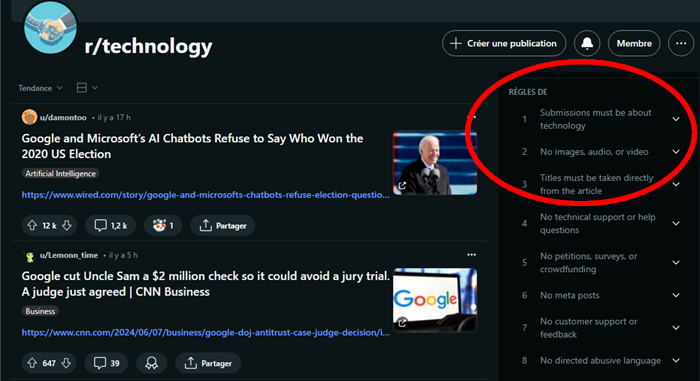Open the Biden thumbnail image
700x381 pixels.
[x=435, y=163]
